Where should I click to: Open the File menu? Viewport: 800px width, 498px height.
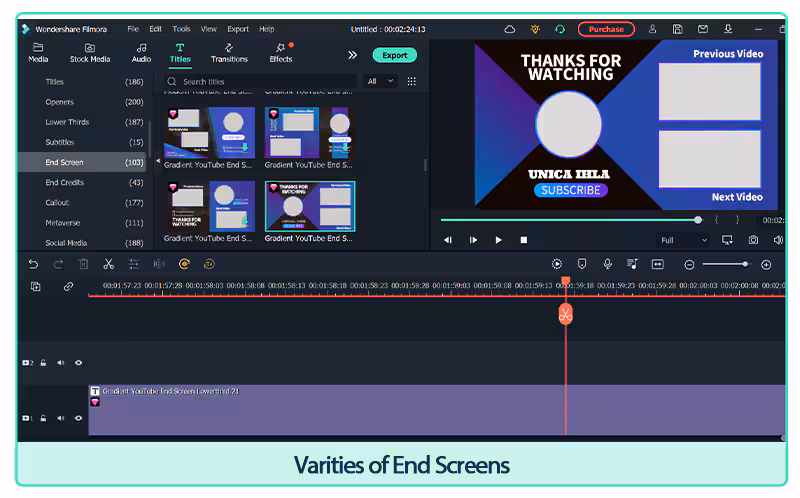[133, 29]
